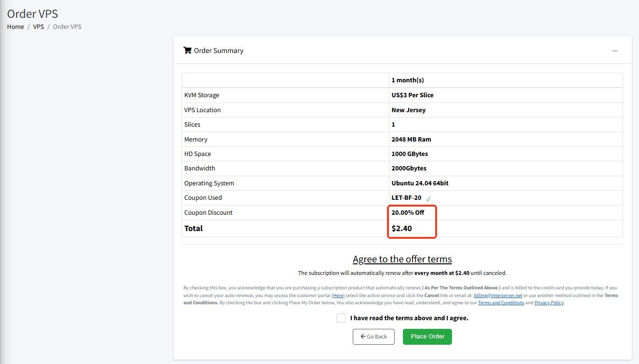Click the shopping cart icon beside Order Summary
Screen dimensions: 639x364
(187, 51)
